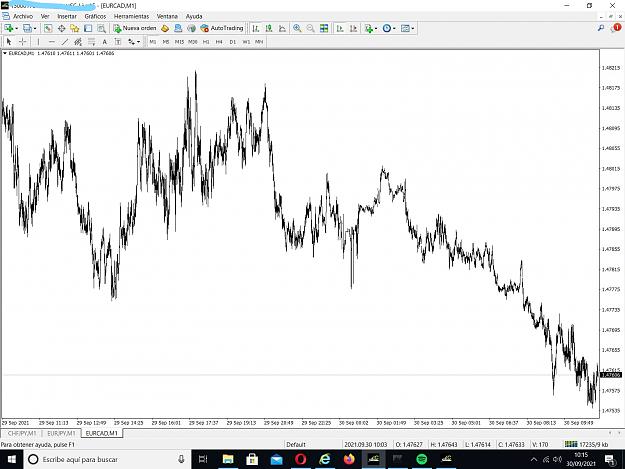Zoom in on the chart
The image size is (625, 469).
click(297, 28)
